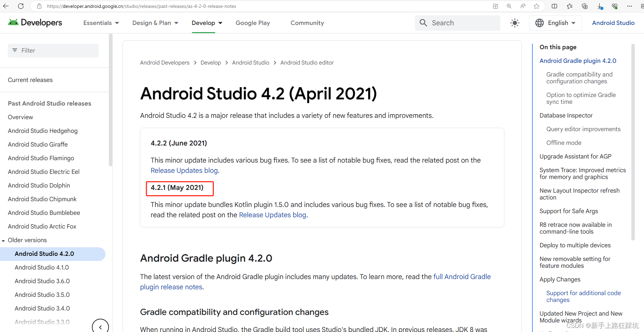
Task: Open Android Studio Dolphin release notes
Action: click(39, 185)
